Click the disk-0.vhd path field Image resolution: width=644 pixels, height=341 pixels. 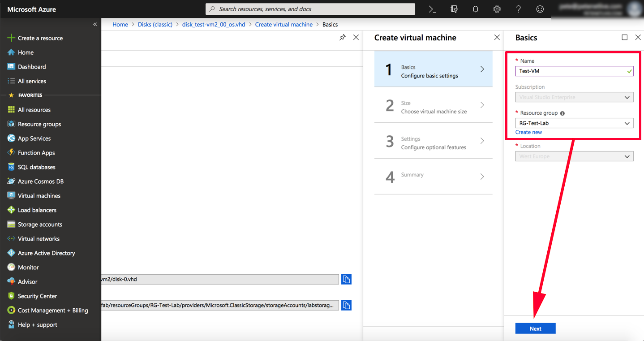point(220,279)
